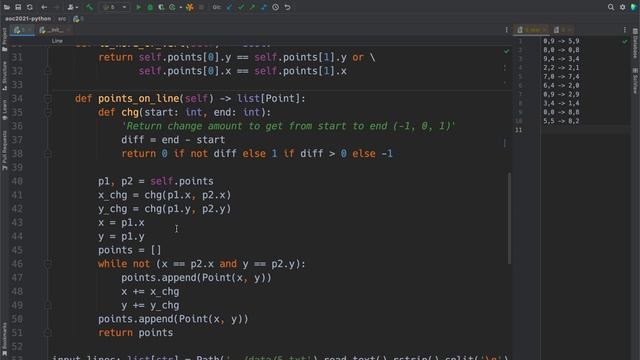Show Git history with clock icon

pyautogui.click(x=276, y=7)
